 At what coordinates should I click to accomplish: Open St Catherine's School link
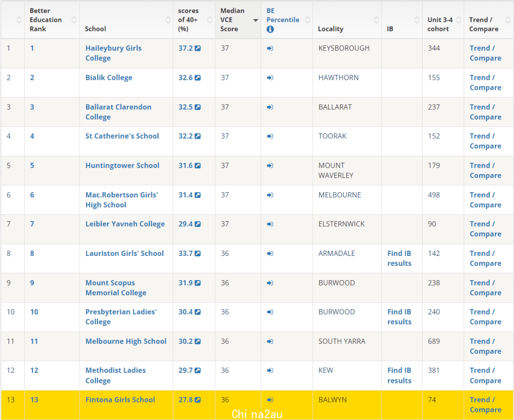coord(122,136)
